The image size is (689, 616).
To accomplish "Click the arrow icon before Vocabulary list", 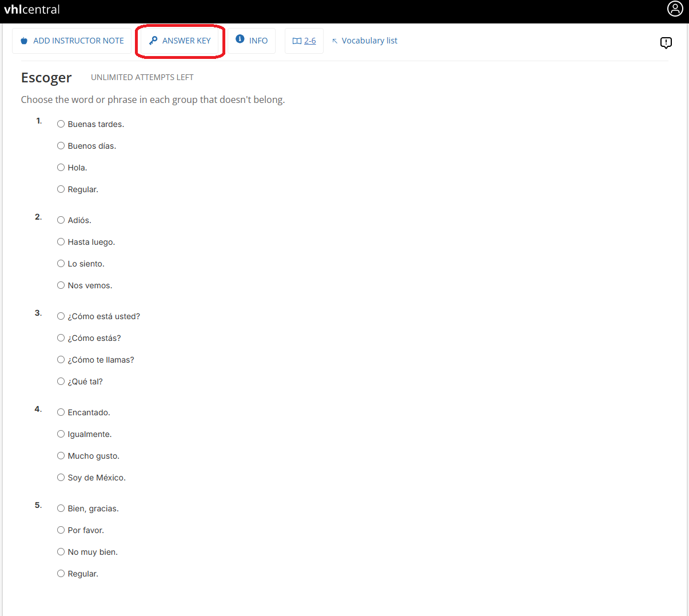I will (335, 41).
